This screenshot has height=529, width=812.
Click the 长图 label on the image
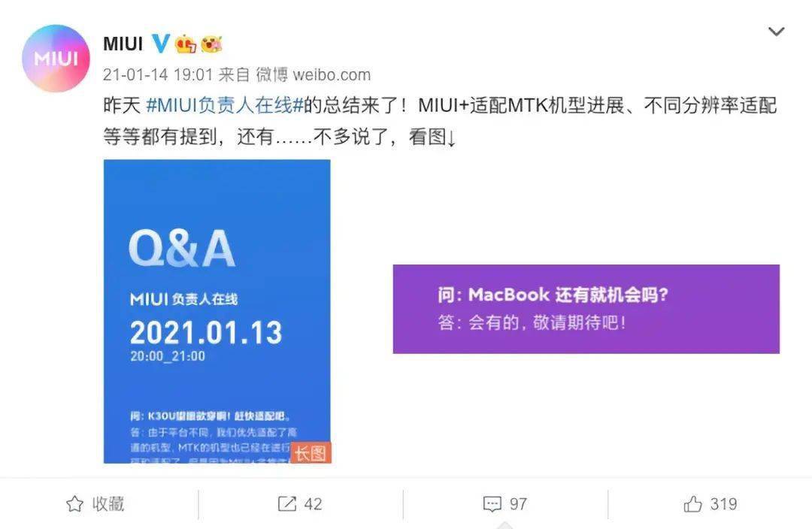click(x=311, y=453)
